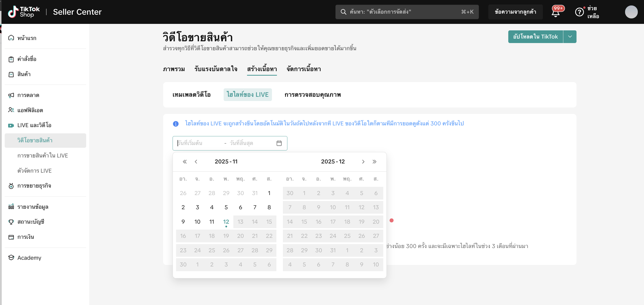Expand the arrow next to อัปโหลดใน TikTok
The width and height of the screenshot is (644, 305).
pyautogui.click(x=570, y=37)
